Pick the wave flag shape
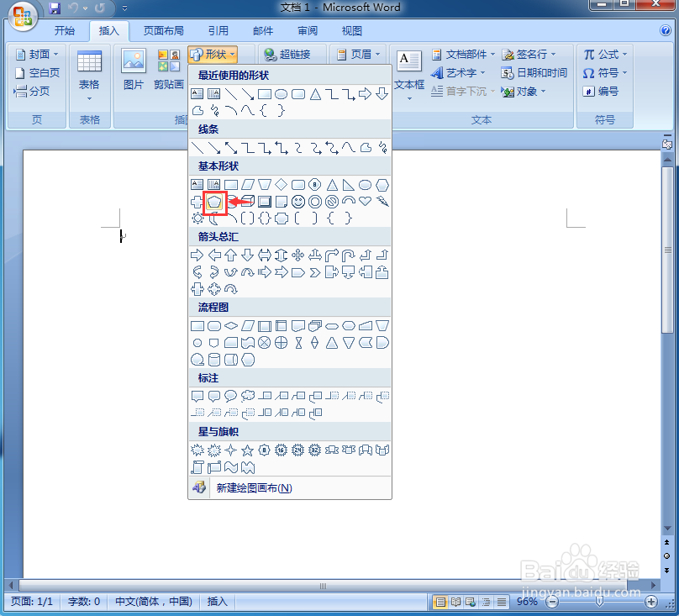 click(x=231, y=467)
